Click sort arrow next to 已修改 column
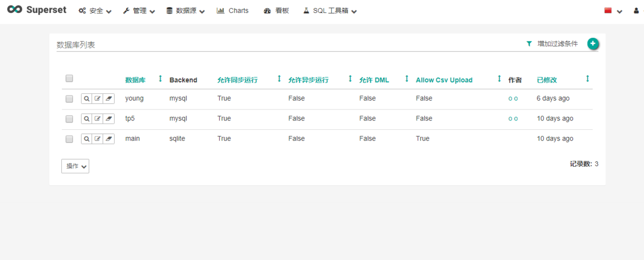Image resolution: width=644 pixels, height=260 pixels. click(587, 79)
